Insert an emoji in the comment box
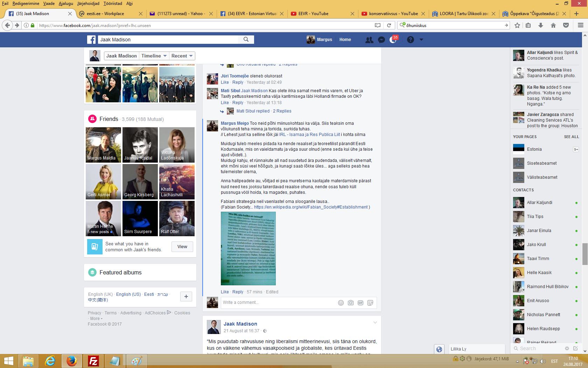The width and height of the screenshot is (588, 368). (x=341, y=303)
